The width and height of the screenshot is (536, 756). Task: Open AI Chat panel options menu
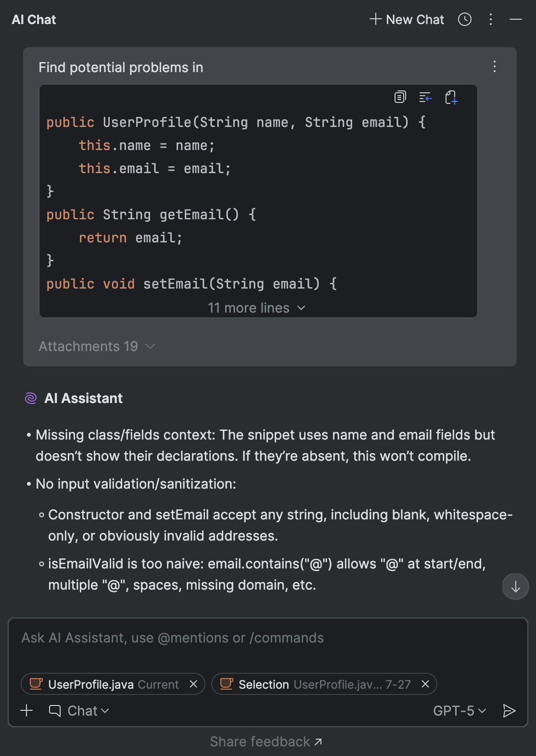pos(491,20)
